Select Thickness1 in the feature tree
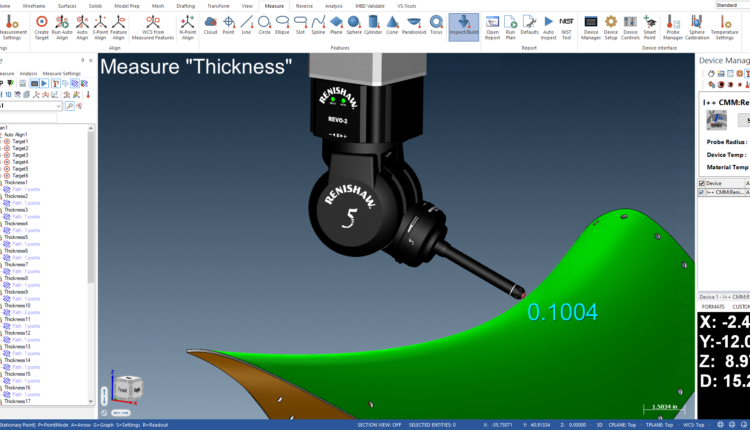 17,182
